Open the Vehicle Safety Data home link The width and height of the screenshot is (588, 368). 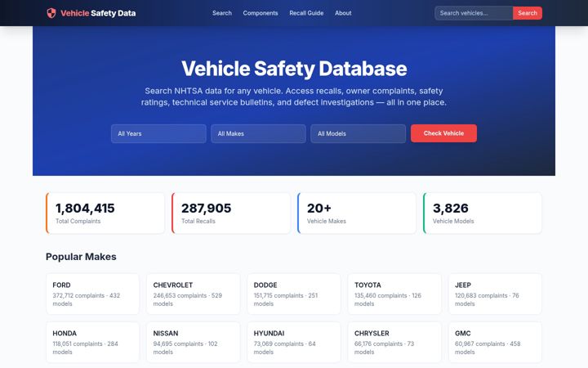click(91, 13)
